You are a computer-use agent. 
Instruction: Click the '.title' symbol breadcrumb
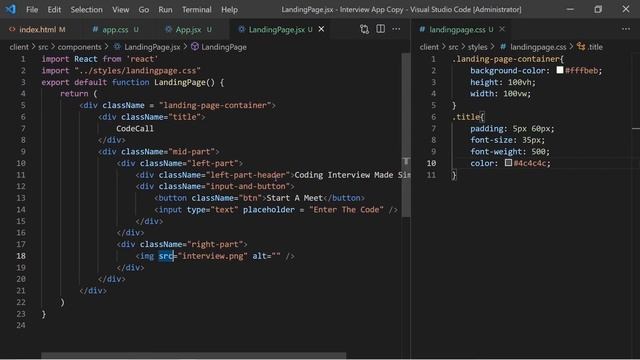[596, 47]
